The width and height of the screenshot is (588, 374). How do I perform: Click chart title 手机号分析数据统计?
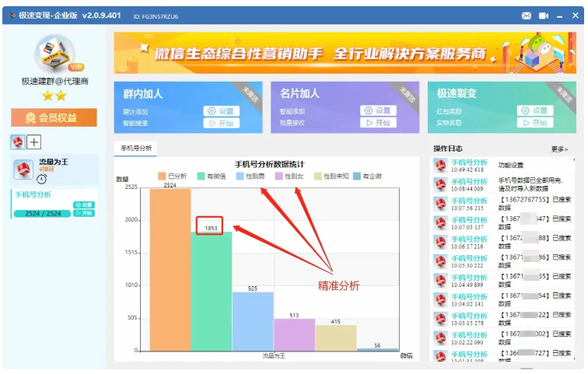pyautogui.click(x=270, y=165)
